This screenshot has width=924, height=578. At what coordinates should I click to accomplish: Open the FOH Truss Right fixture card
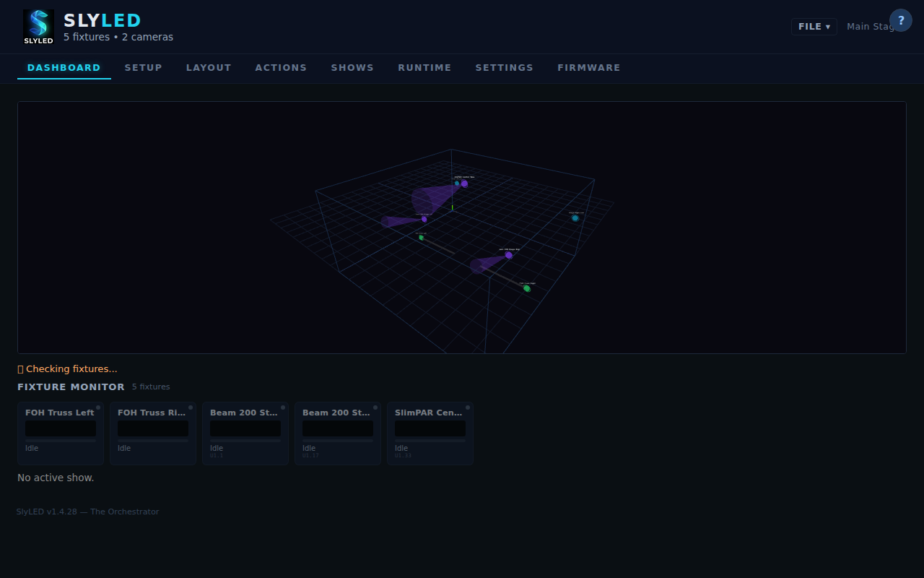[153, 433]
